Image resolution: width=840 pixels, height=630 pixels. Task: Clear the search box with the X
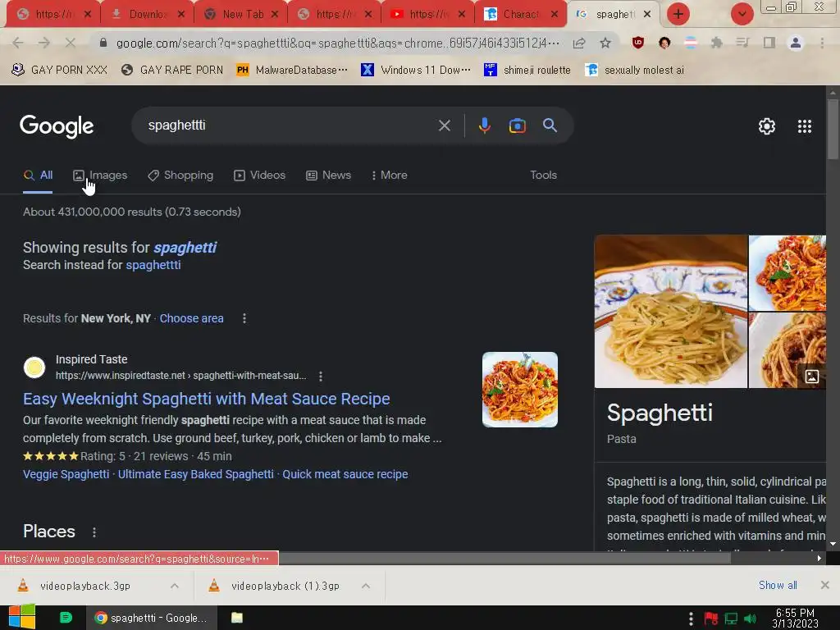pyautogui.click(x=444, y=126)
